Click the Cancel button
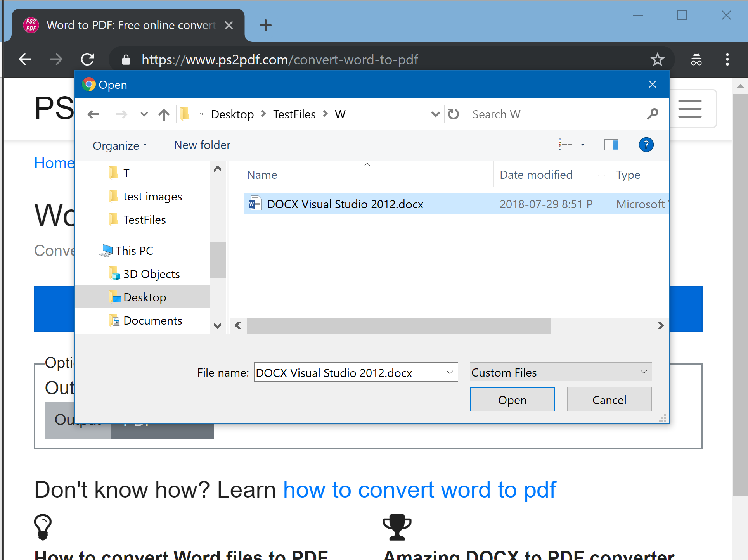This screenshot has width=748, height=560. point(609,399)
